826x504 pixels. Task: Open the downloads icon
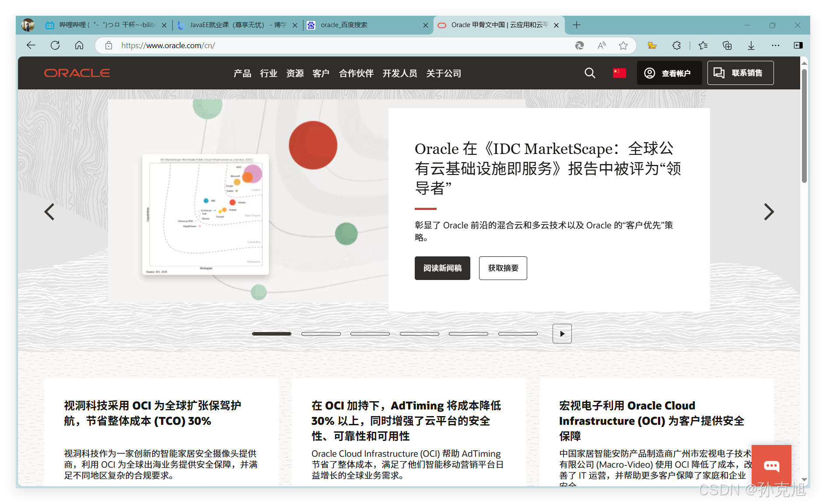(x=751, y=45)
